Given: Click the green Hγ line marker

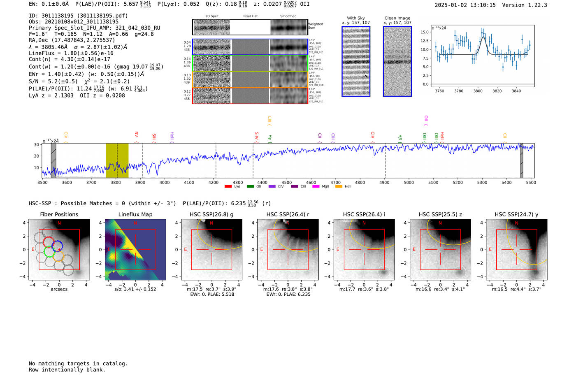Looking at the screenshot, I should point(270,138).
